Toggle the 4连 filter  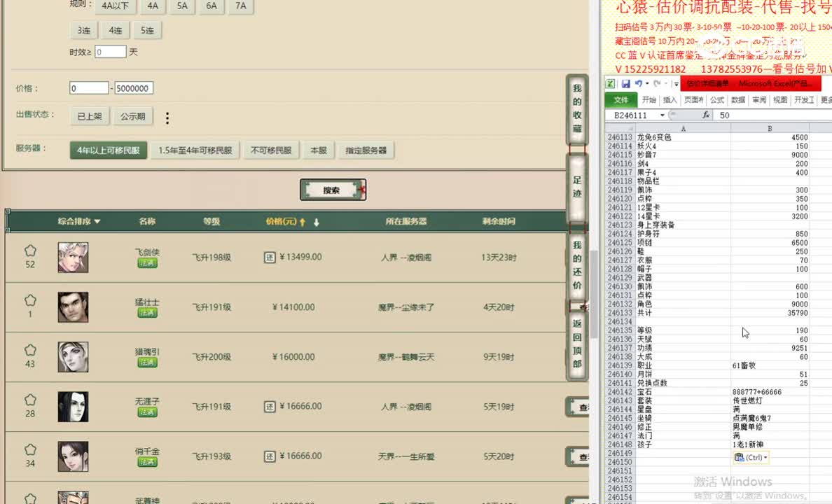click(115, 30)
